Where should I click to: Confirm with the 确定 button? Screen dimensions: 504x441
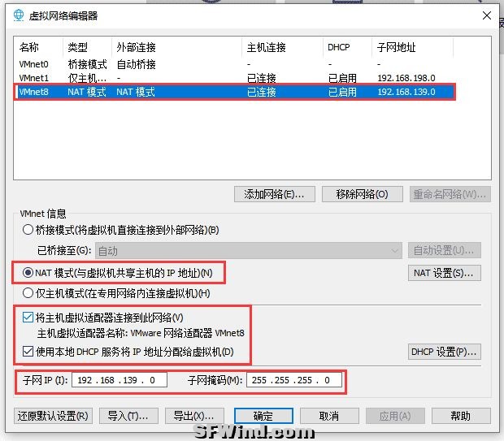pos(263,416)
